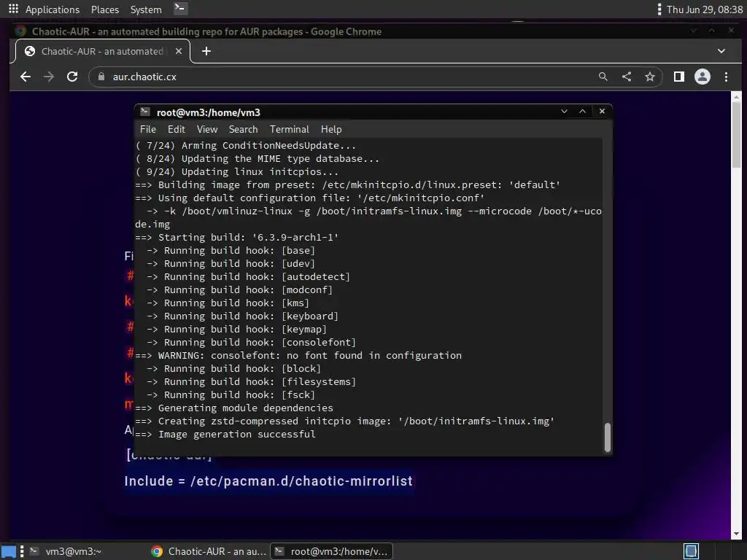Click the taskbar handle dots at bottom left
Viewport: 747px width, 560px height.
click(x=22, y=551)
